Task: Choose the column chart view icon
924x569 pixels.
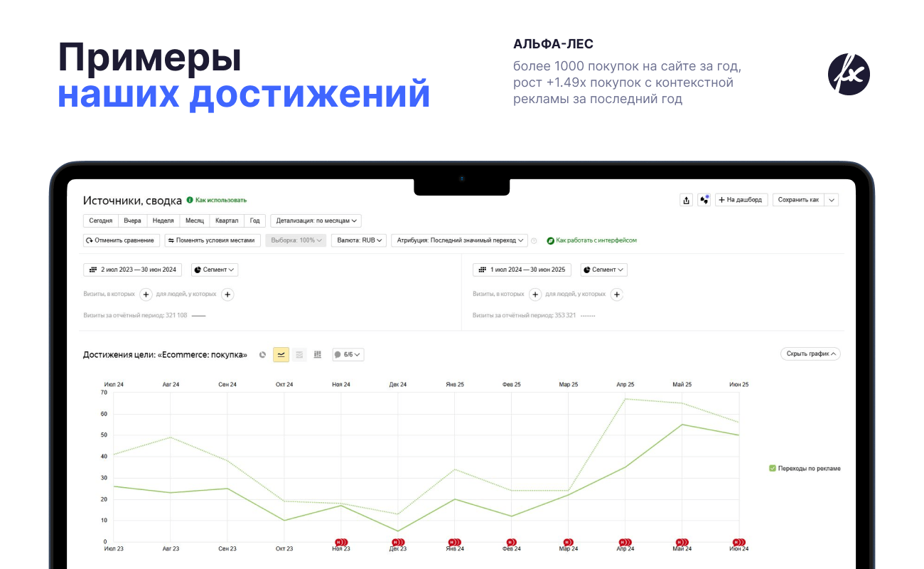Action: (x=317, y=354)
